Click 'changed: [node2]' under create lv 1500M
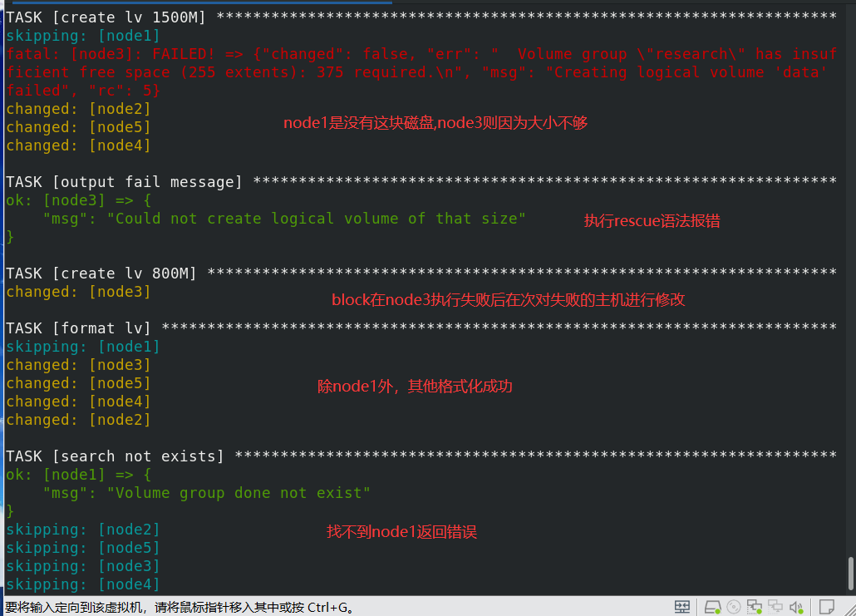The image size is (856, 616). [78, 109]
